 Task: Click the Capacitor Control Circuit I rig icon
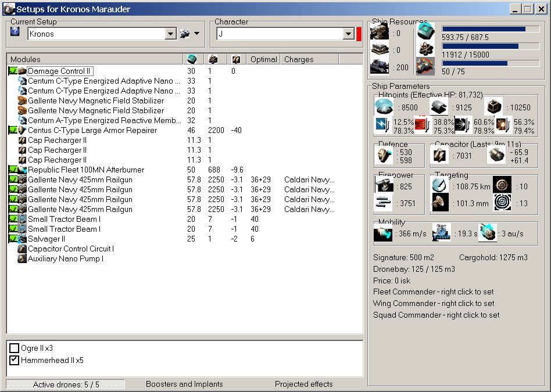[x=22, y=249]
